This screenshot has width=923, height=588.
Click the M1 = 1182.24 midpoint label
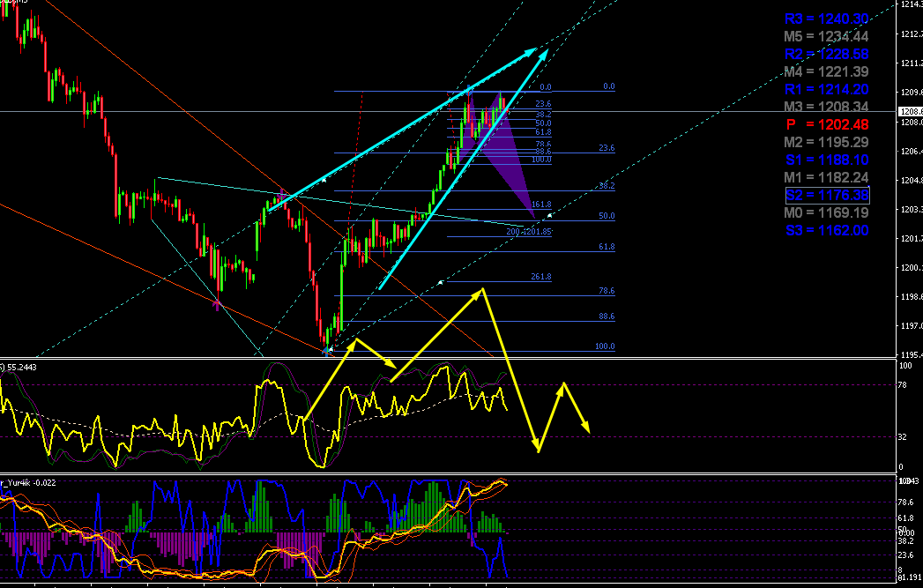pos(826,177)
